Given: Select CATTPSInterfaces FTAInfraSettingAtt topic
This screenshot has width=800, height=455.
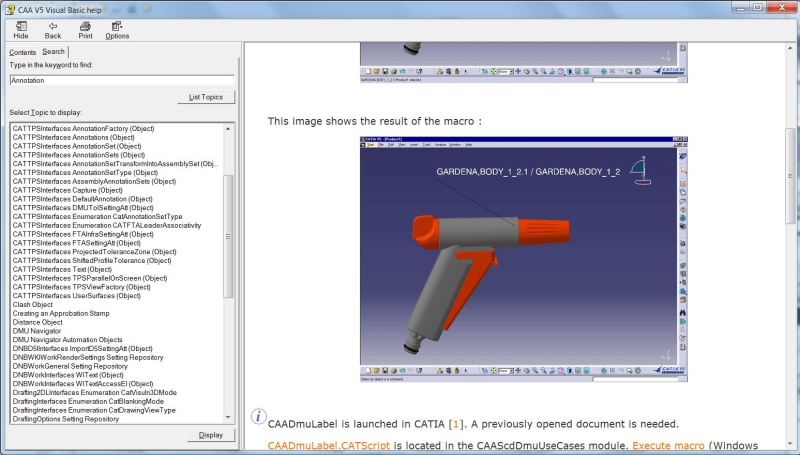Looking at the screenshot, I should point(83,234).
